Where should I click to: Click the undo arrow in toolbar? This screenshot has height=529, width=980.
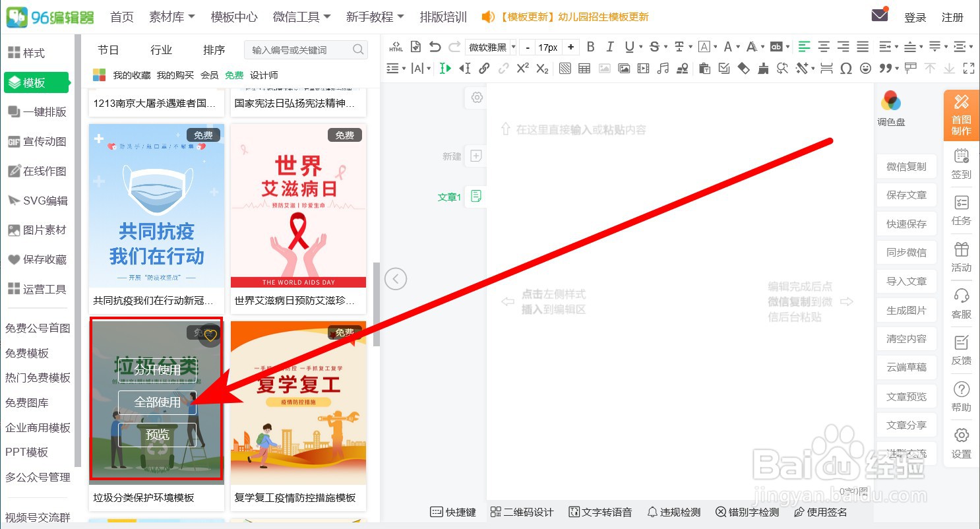pyautogui.click(x=435, y=47)
